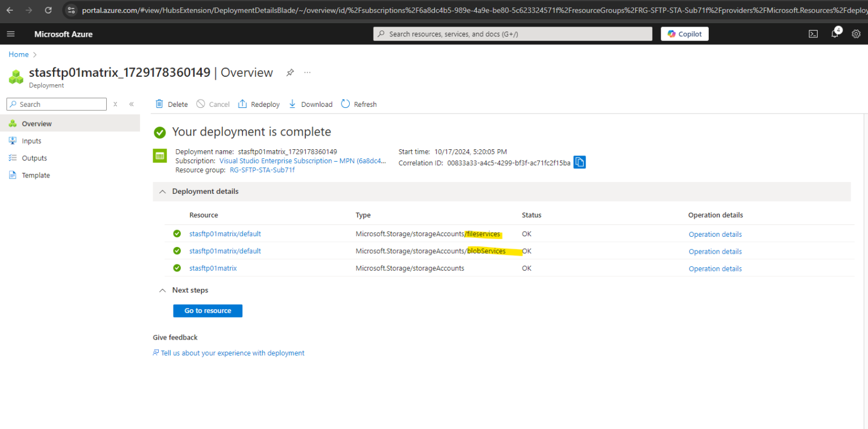This screenshot has width=868, height=429.
Task: Open the notifications bell
Action: coord(834,34)
